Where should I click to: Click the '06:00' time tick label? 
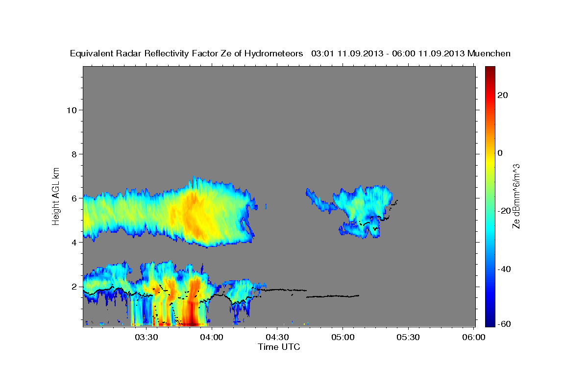(x=473, y=337)
